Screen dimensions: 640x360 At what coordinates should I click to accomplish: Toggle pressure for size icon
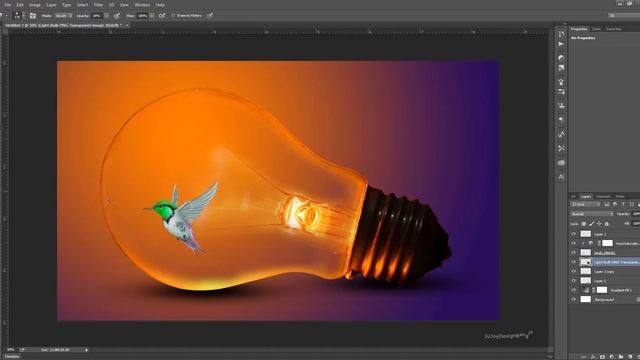tap(210, 16)
